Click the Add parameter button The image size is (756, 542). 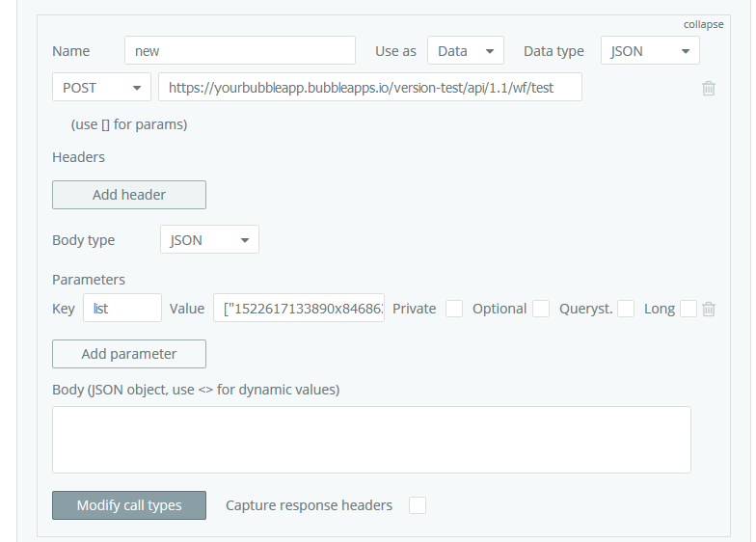tap(129, 354)
